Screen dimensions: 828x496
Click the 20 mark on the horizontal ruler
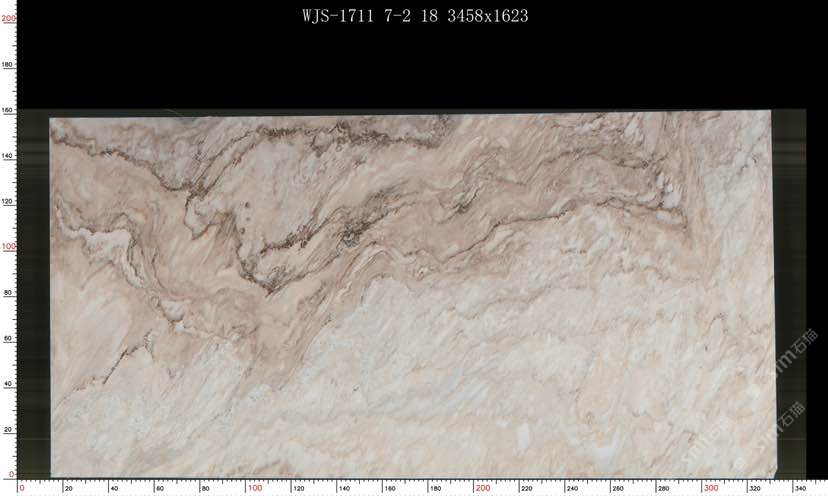[x=68, y=488]
